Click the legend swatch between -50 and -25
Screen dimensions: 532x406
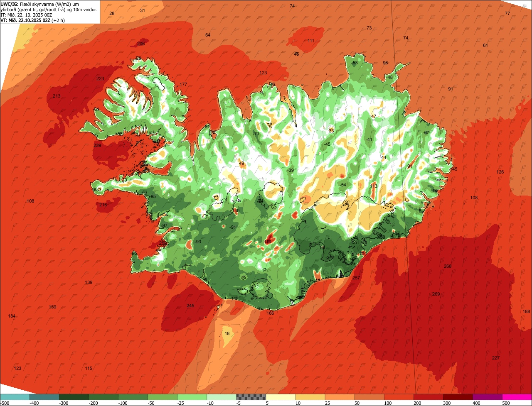[x=162, y=397]
